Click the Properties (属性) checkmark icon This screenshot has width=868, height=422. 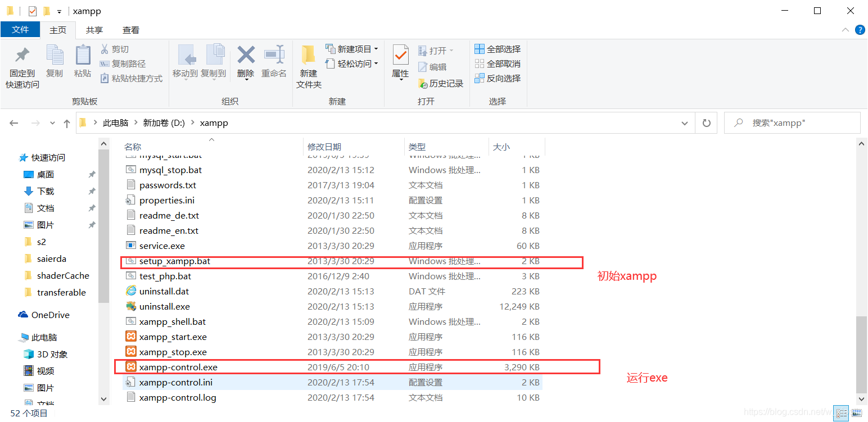[400, 55]
